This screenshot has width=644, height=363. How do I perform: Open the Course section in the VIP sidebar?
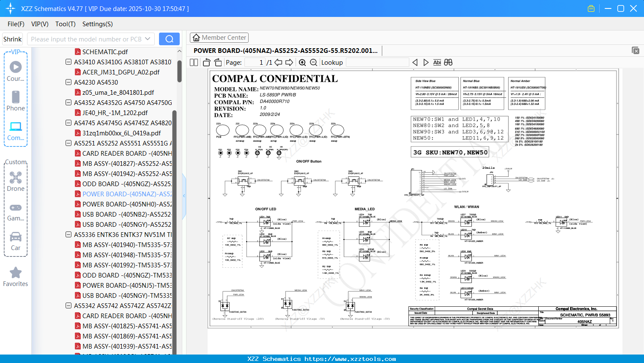pyautogui.click(x=16, y=71)
